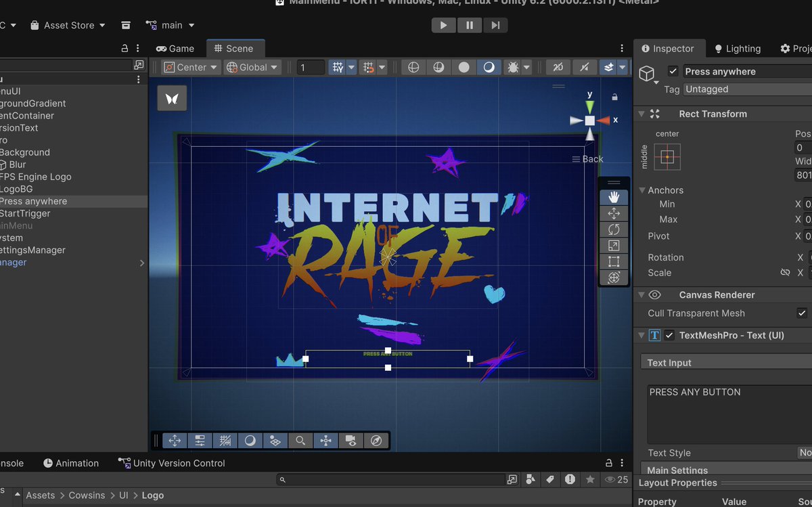812x507 pixels.
Task: Select the Rotate tool in Scene tools
Action: point(614,229)
